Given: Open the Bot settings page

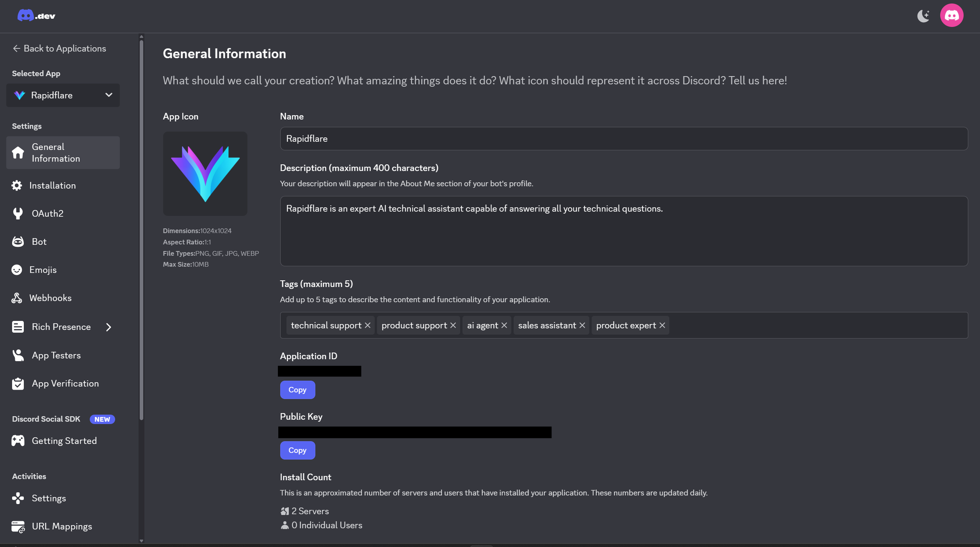Looking at the screenshot, I should click(x=39, y=242).
